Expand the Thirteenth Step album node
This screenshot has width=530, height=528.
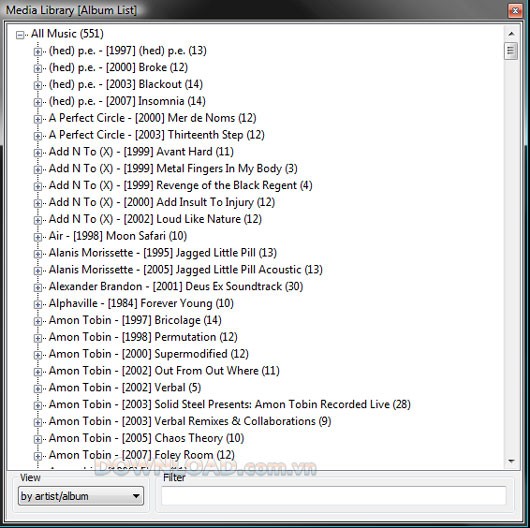click(x=38, y=136)
